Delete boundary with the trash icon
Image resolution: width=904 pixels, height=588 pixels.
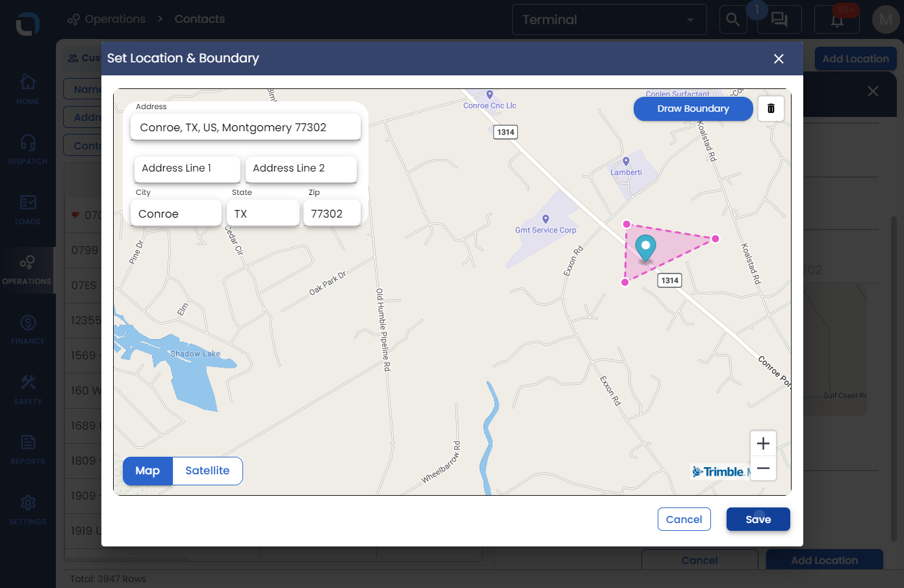click(x=771, y=109)
